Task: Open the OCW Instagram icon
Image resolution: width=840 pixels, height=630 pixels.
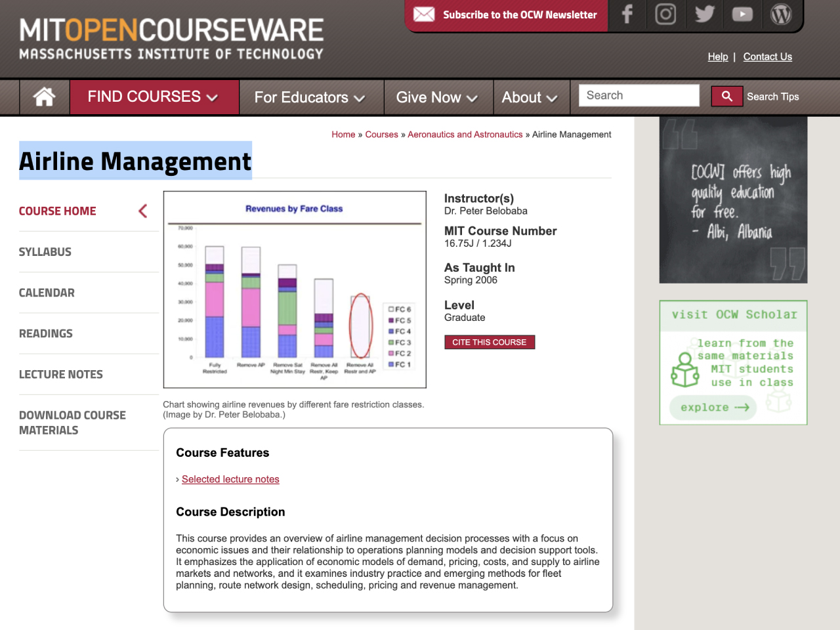Action: pyautogui.click(x=665, y=14)
